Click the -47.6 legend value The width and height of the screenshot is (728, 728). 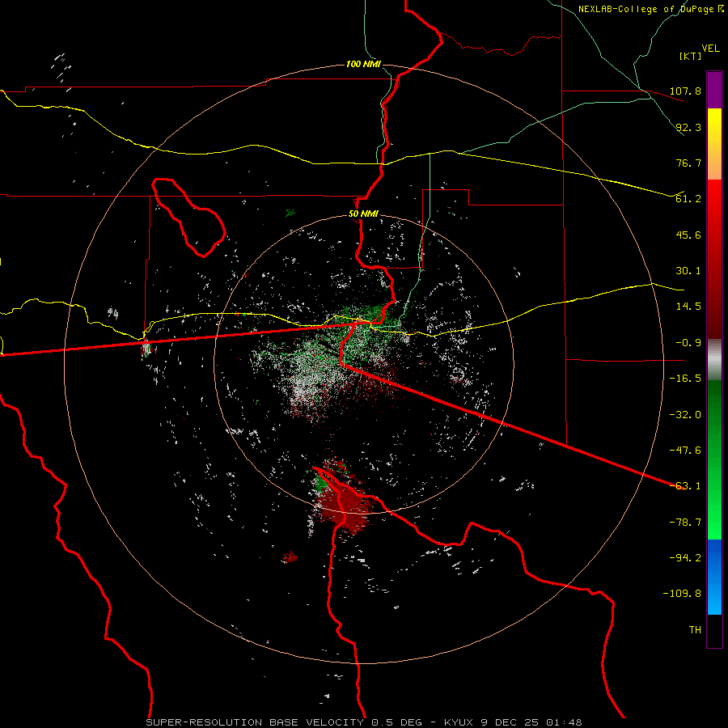click(685, 451)
